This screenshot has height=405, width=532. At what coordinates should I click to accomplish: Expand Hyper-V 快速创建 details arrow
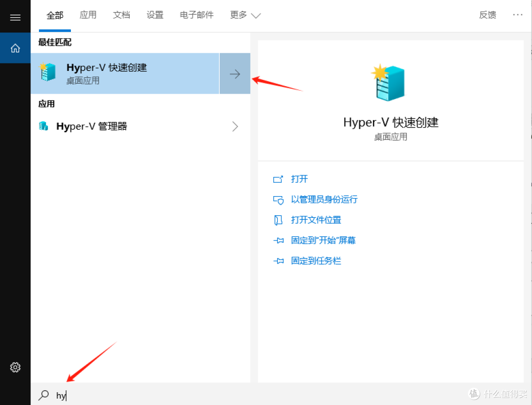tap(235, 74)
